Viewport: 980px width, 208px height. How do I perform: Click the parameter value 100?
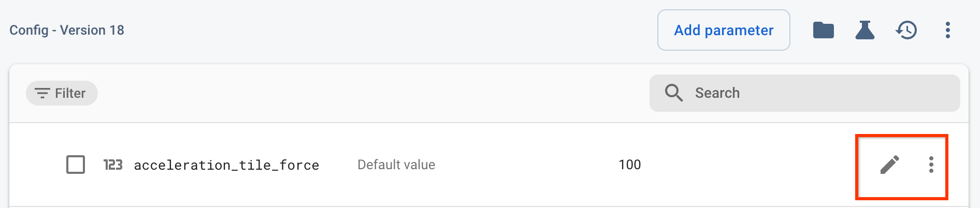pos(629,165)
